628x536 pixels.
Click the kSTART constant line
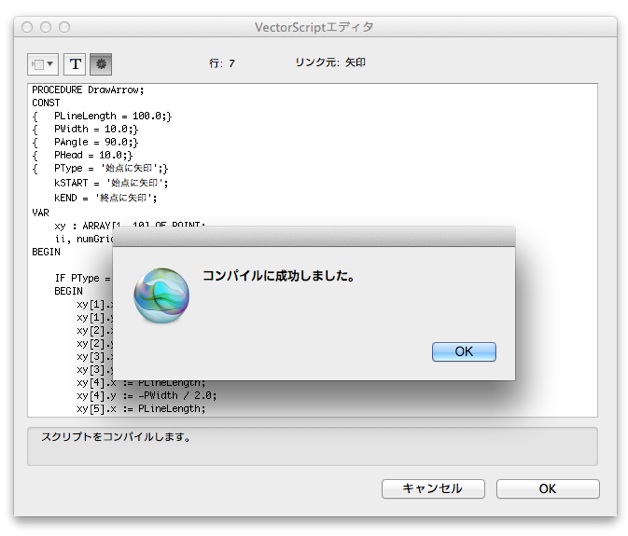tap(111, 183)
